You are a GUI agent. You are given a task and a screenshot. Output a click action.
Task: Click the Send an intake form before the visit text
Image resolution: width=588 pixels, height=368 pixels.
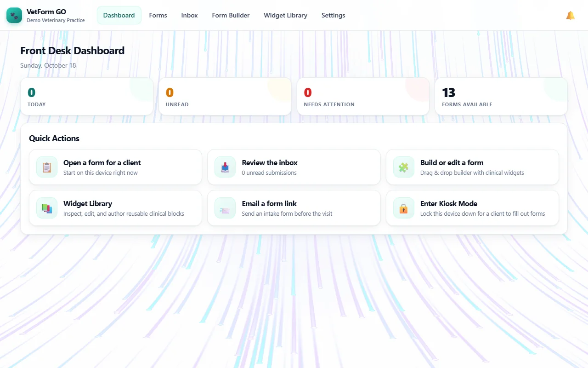287,214
